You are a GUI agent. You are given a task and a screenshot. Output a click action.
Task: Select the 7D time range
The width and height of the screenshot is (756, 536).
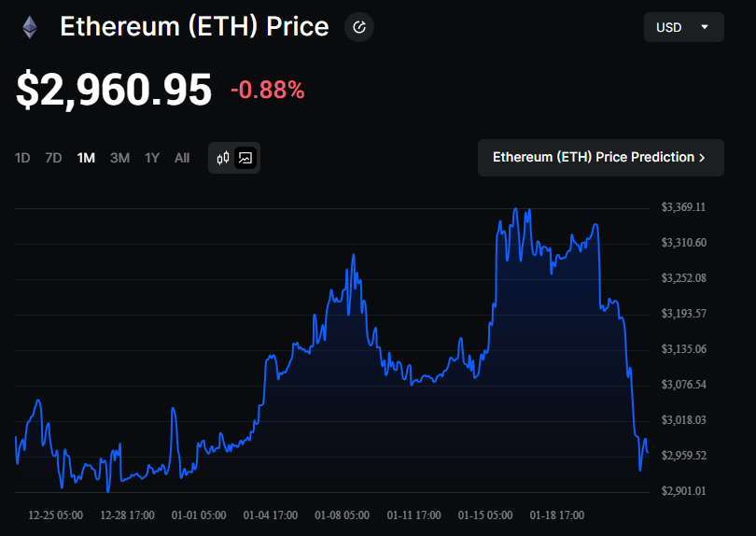pyautogui.click(x=53, y=158)
